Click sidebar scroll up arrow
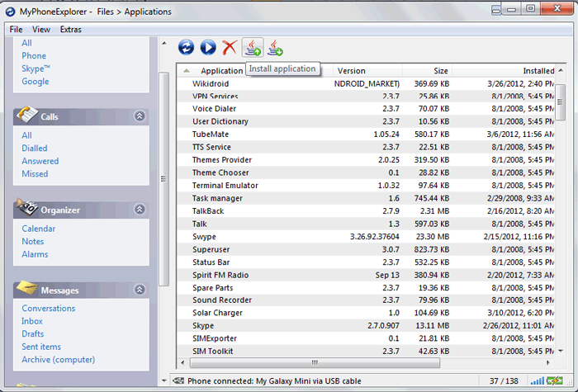The width and height of the screenshot is (578, 392). [164, 44]
